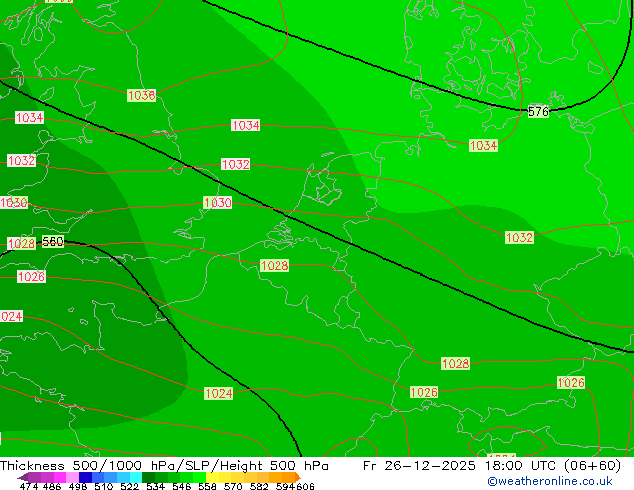Click the light pink legend swatch above 498

[72, 477]
